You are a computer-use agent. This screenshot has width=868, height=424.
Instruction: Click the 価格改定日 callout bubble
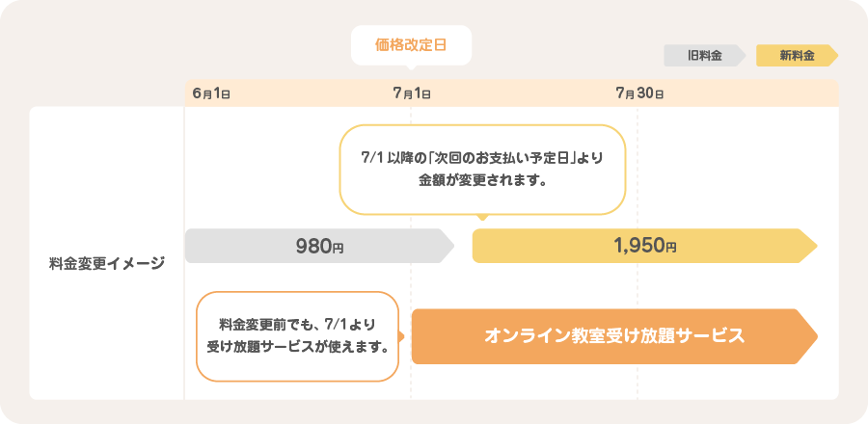click(x=411, y=45)
